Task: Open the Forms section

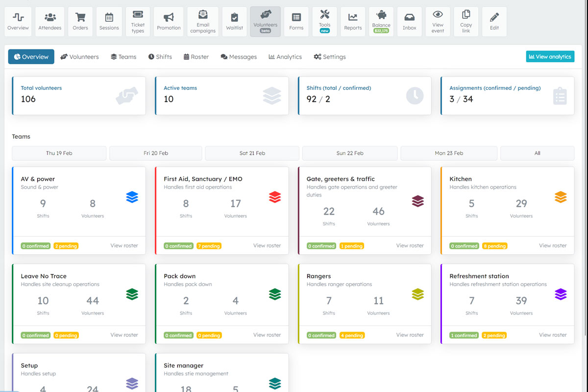Action: 296,21
